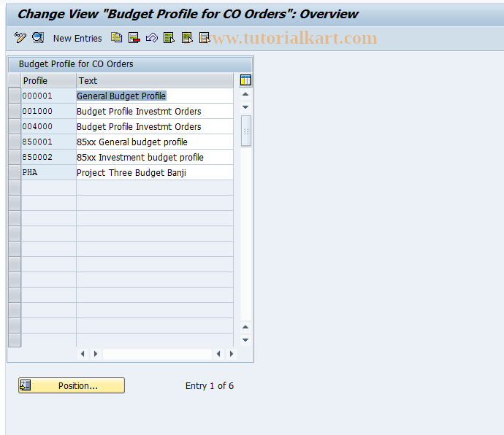This screenshot has height=435, width=504.
Task: Click the Deselect All icon
Action: pos(205,38)
